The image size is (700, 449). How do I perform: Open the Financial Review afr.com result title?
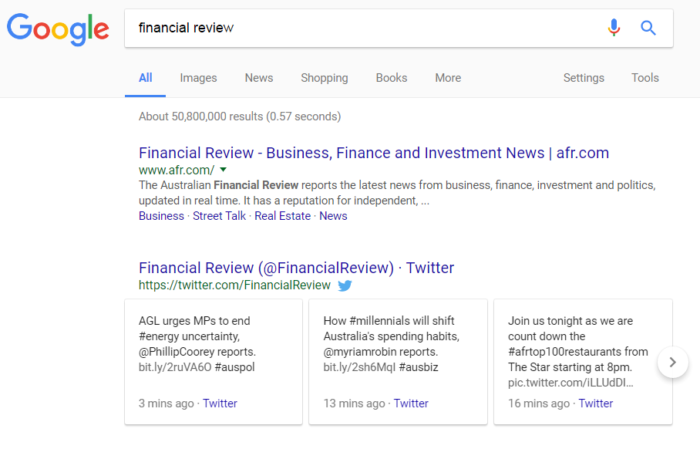point(374,153)
